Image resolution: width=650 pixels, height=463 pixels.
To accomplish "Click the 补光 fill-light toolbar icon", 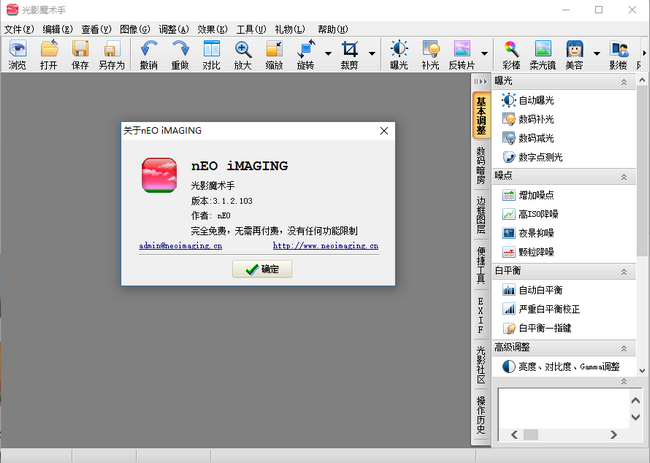I will tap(430, 55).
